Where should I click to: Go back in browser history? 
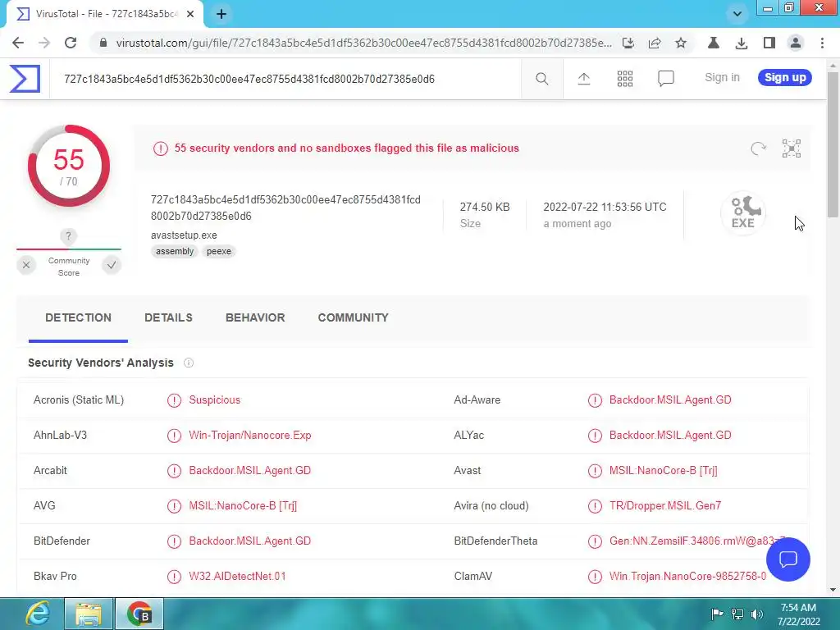click(x=18, y=43)
